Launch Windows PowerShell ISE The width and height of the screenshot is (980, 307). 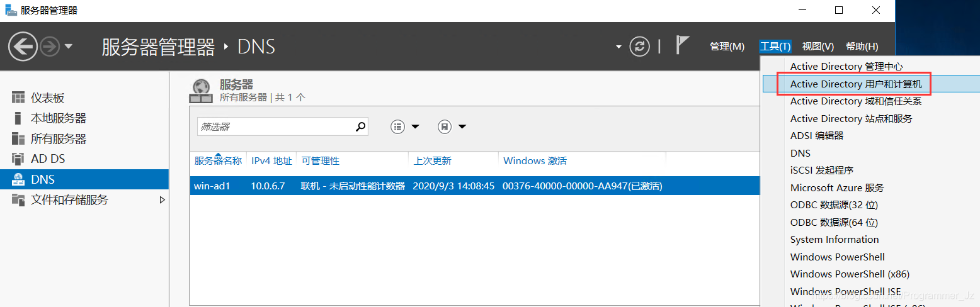tap(846, 291)
